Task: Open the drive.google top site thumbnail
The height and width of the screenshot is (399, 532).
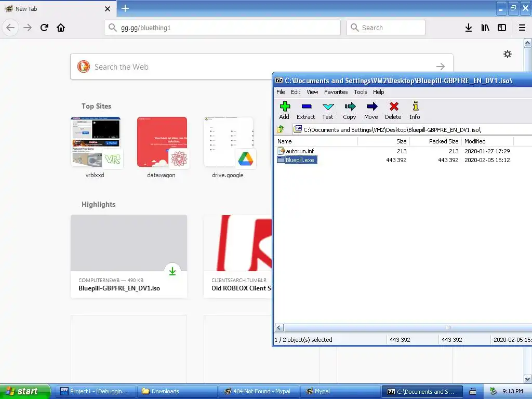Action: point(229,142)
